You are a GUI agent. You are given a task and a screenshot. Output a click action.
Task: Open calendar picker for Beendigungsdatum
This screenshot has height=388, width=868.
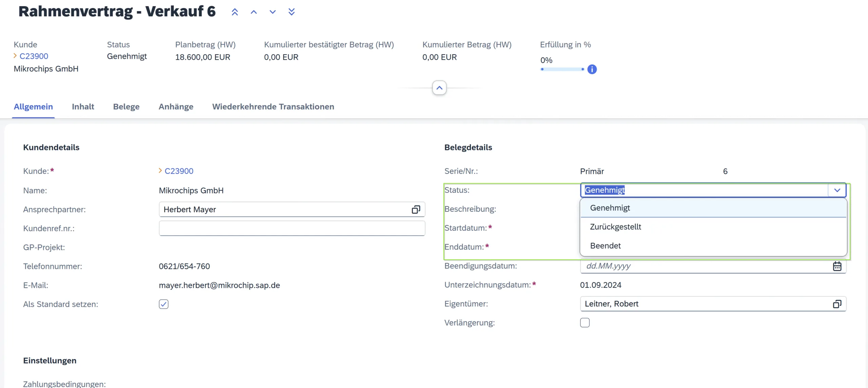coord(837,266)
